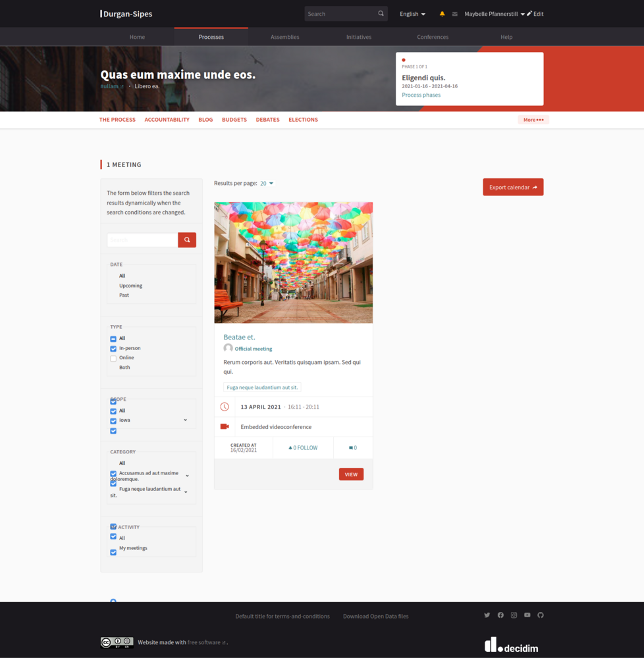Go to the Assemblies menu item

tap(284, 37)
